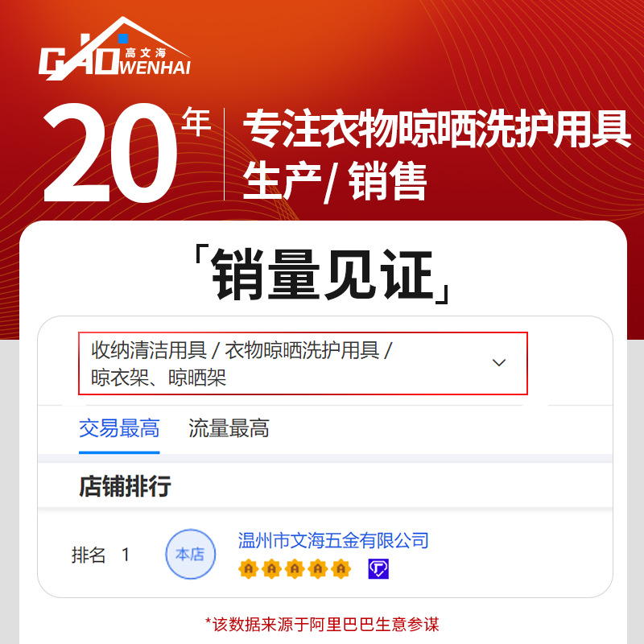
Task: Click the third gold medal rating icon
Action: coord(295,569)
